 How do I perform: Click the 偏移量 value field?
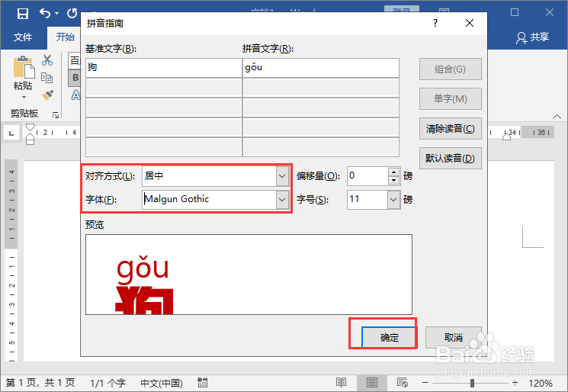coord(367,176)
